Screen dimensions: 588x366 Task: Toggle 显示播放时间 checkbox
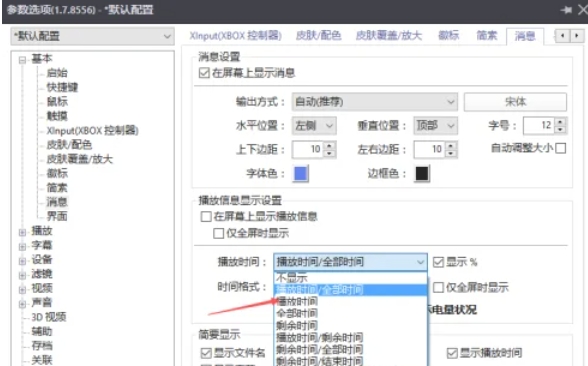coord(452,353)
